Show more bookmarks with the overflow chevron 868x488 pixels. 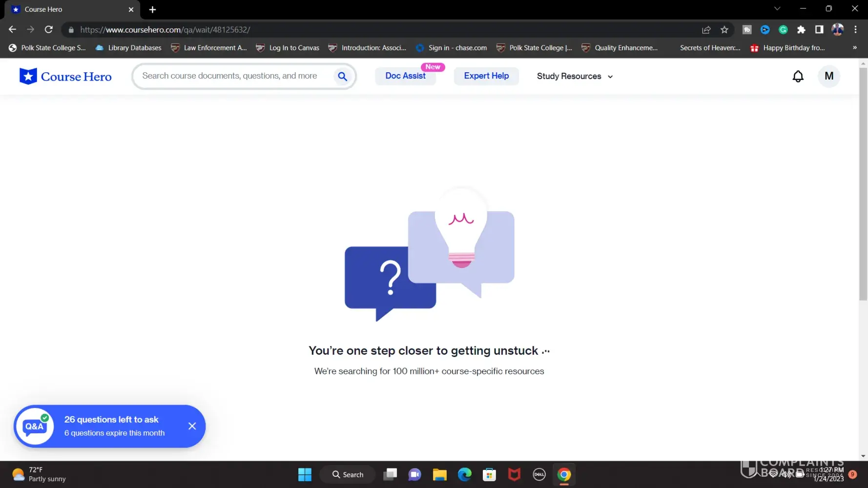point(854,48)
